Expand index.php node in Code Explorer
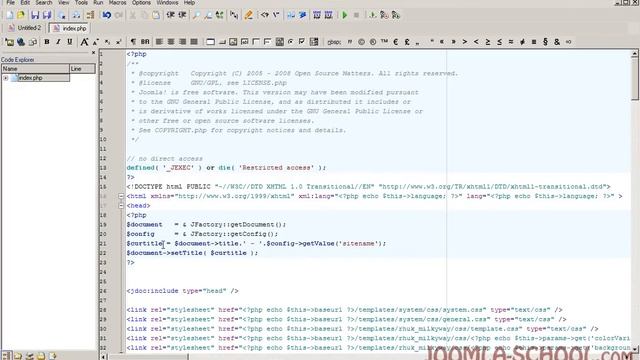 (6, 78)
